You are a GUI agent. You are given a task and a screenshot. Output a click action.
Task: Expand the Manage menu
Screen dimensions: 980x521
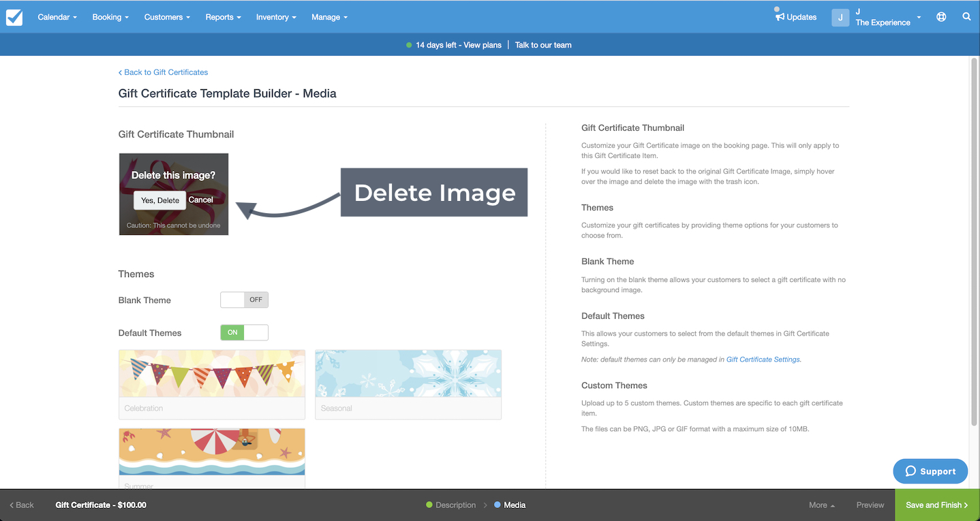click(x=329, y=17)
